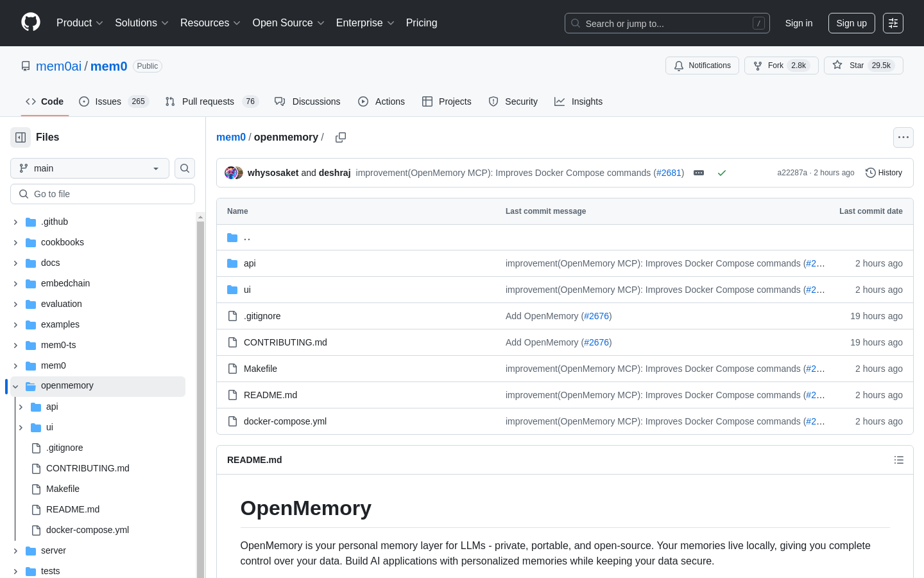Open the api folder icon in file table
Image resolution: width=924 pixels, height=578 pixels.
pos(232,263)
